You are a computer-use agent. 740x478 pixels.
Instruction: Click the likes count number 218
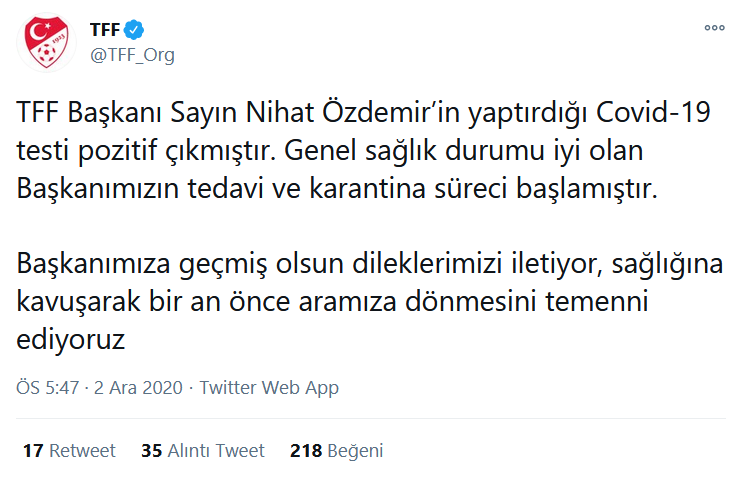tap(306, 451)
